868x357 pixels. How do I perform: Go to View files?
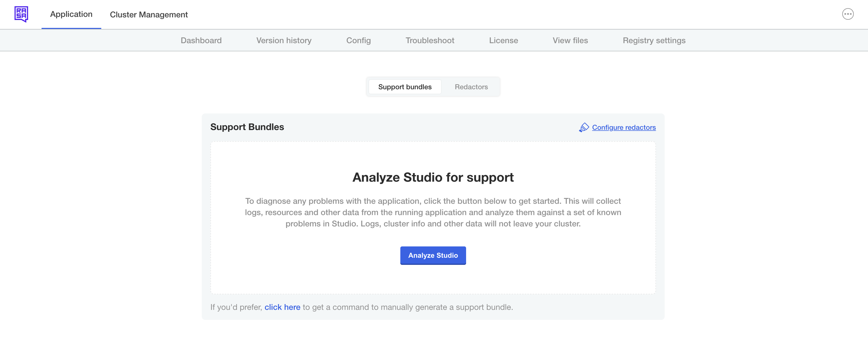(x=570, y=40)
